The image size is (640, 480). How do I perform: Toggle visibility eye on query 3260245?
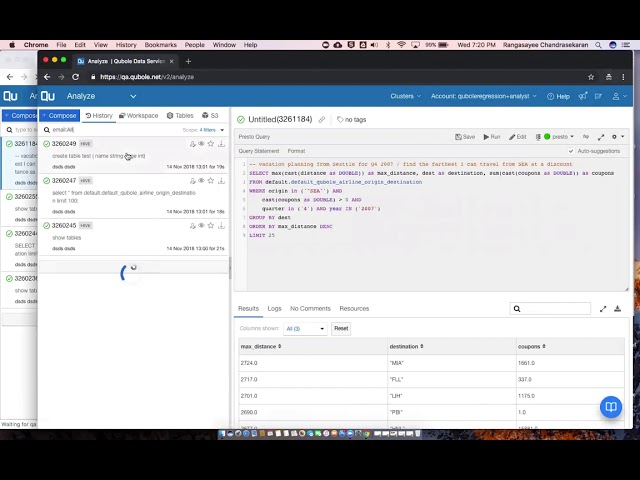201,225
